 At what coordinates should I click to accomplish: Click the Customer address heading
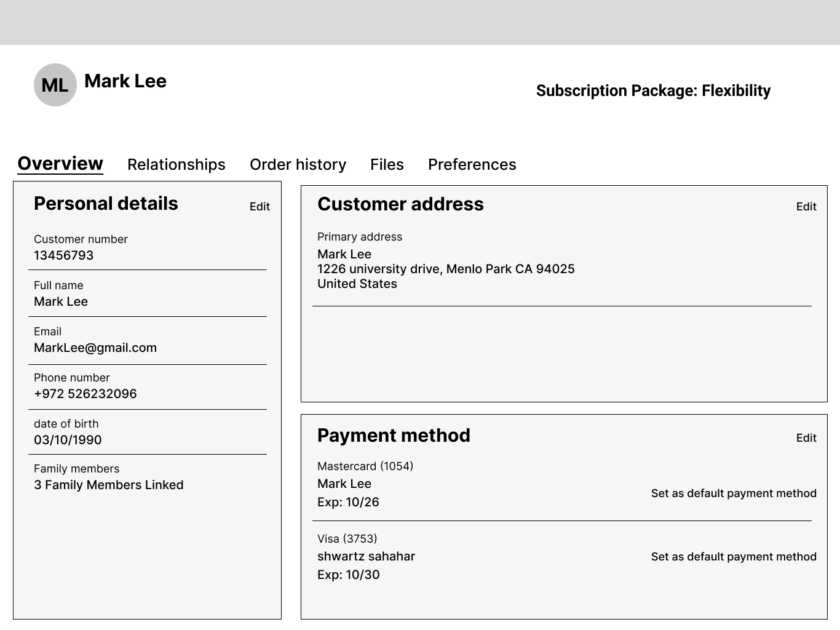pos(400,204)
